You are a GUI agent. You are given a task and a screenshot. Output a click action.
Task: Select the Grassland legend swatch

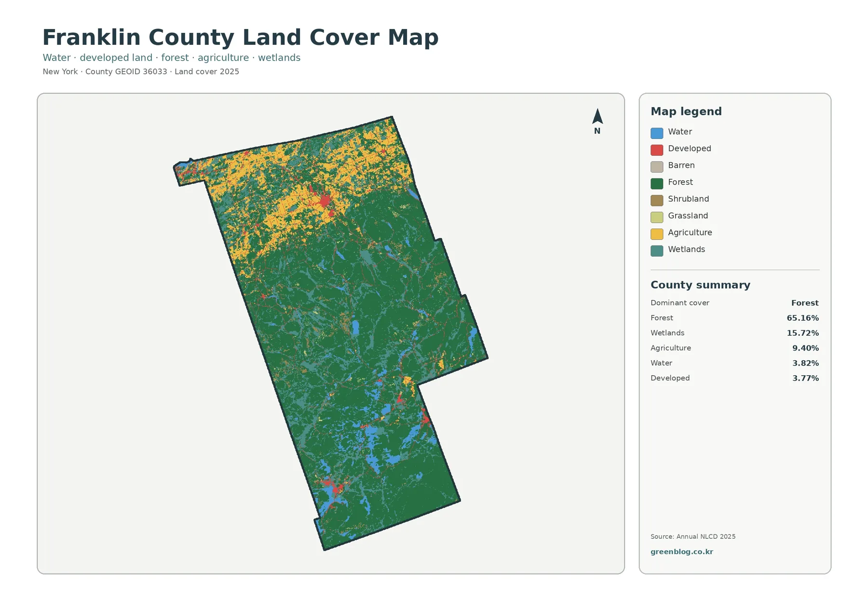click(657, 218)
